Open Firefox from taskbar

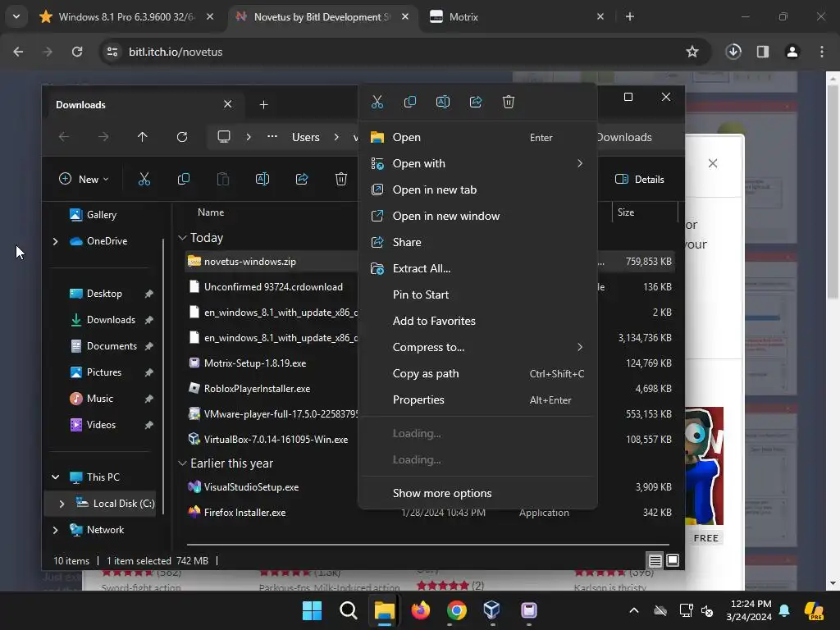[421, 610]
